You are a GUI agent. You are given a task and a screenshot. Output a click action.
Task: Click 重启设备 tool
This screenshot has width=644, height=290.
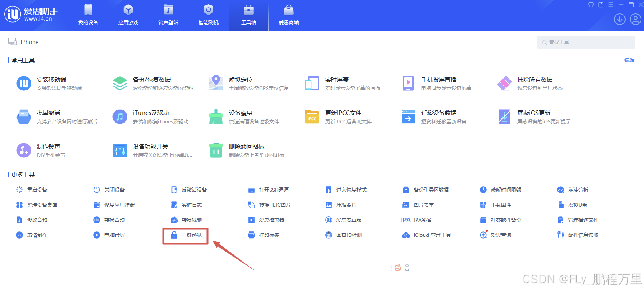tap(32, 190)
